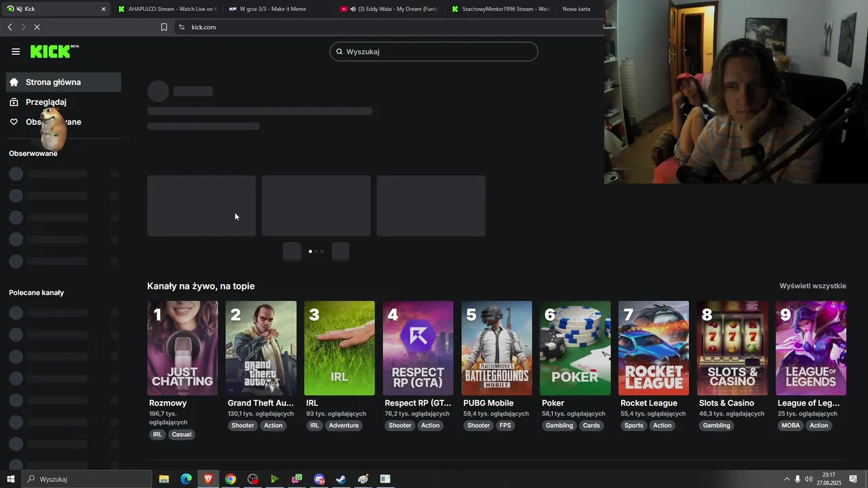This screenshot has height=488, width=868.
Task: Go back with browser back arrow
Action: pyautogui.click(x=9, y=27)
